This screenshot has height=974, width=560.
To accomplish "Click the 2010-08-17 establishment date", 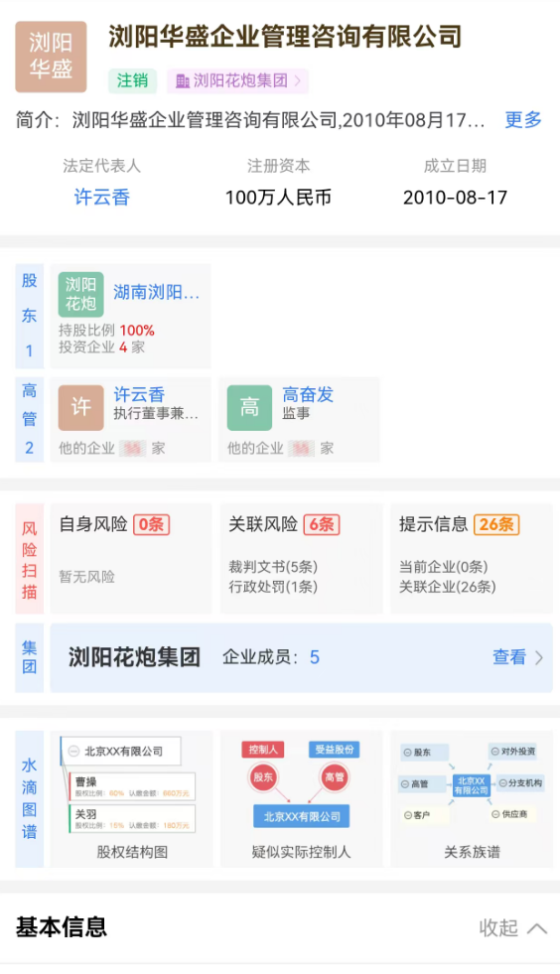I will pyautogui.click(x=455, y=198).
